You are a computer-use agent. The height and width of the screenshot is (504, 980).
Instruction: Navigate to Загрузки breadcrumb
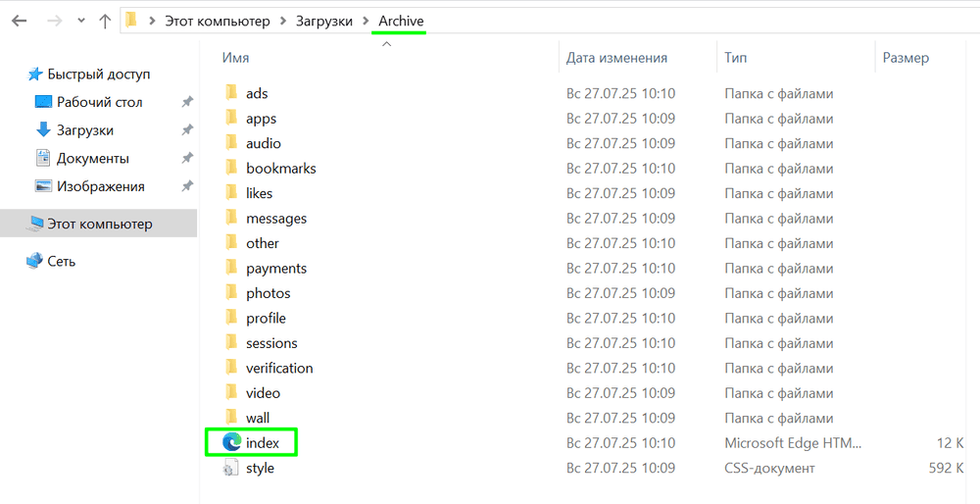323,21
